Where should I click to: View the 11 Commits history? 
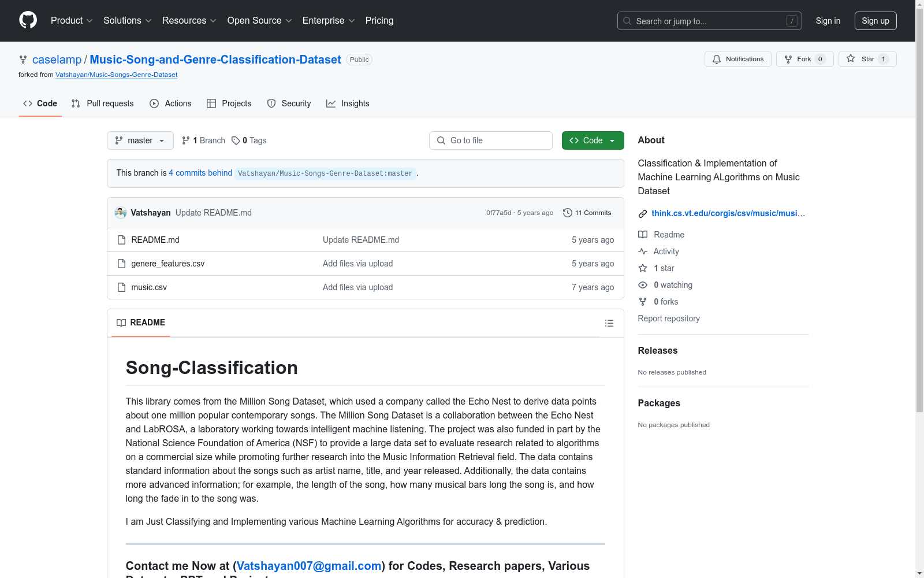click(587, 213)
